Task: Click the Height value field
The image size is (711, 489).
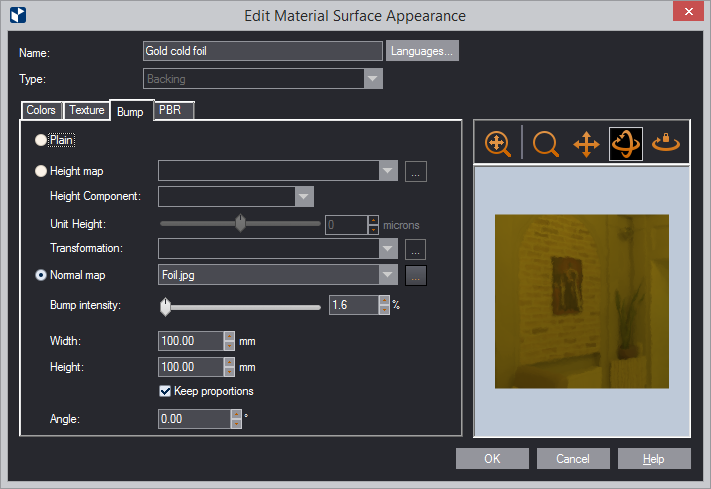Action: [191, 367]
